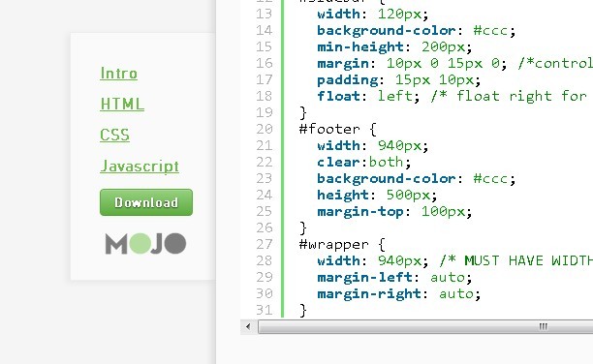Screen dimensions: 593x364
Task: Place cursor on the #wrapper selector line
Action: [342, 244]
